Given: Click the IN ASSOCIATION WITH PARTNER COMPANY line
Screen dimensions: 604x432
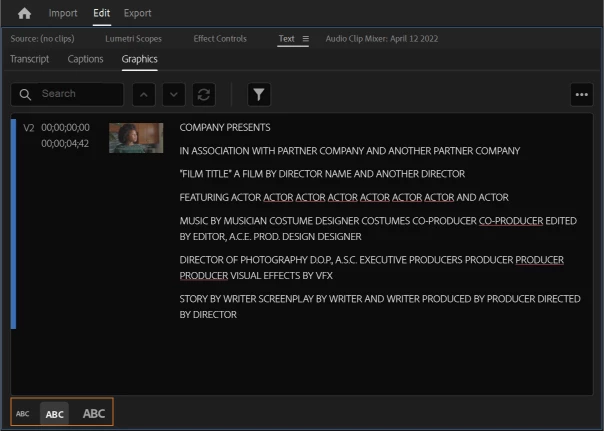Looking at the screenshot, I should [350, 151].
